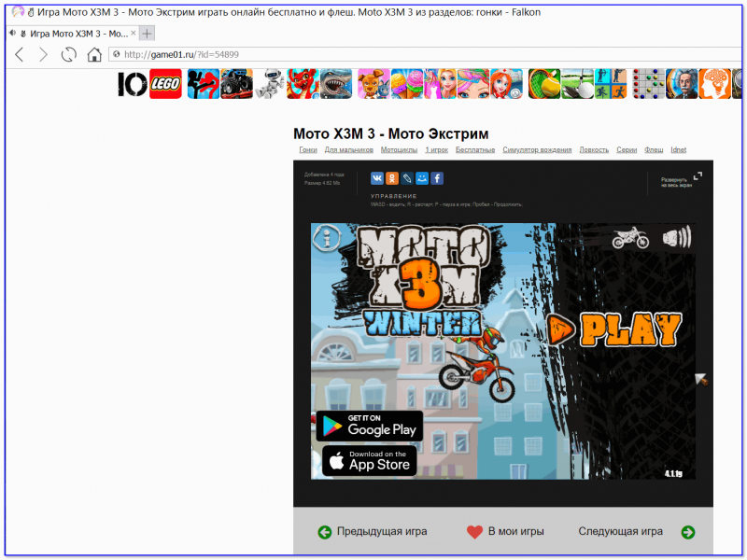Open the bike selection motorcycle icon
The width and height of the screenshot is (747, 560).
click(x=630, y=237)
